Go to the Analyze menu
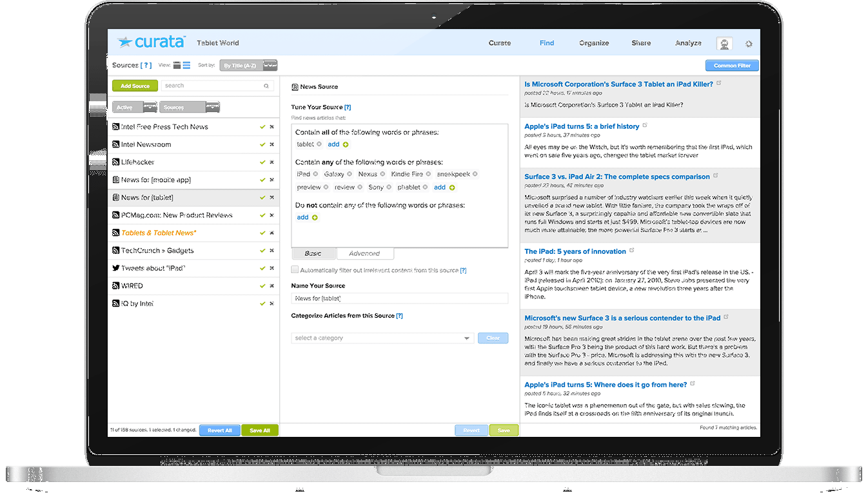 pos(689,43)
